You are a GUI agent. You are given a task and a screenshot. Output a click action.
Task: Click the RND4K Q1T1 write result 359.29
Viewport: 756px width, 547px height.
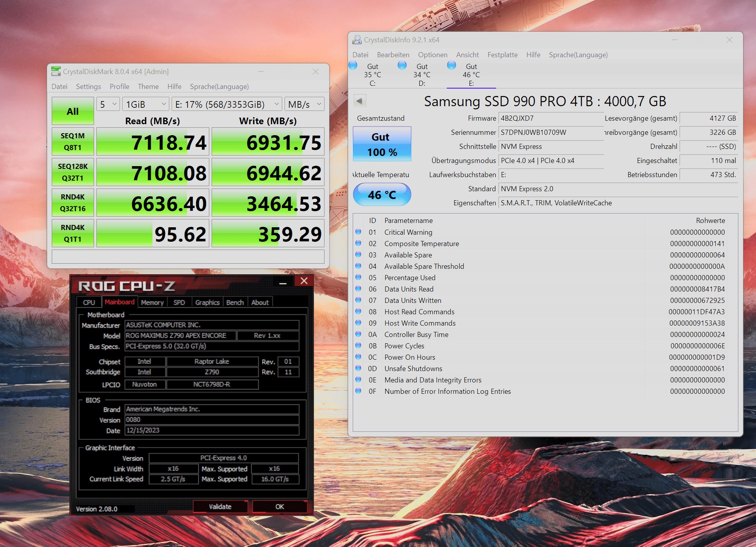[x=268, y=233]
